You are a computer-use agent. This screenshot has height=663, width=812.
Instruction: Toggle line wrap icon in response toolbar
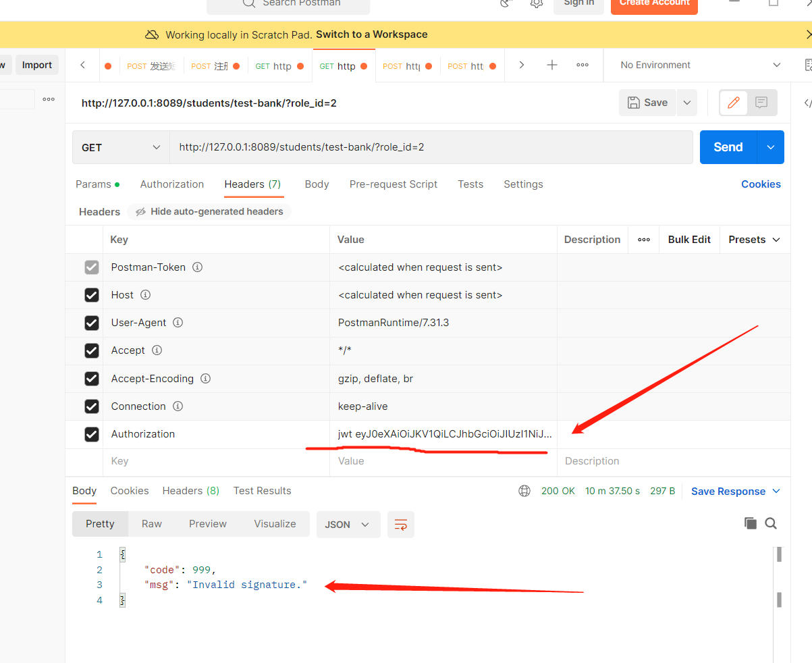pyautogui.click(x=401, y=525)
